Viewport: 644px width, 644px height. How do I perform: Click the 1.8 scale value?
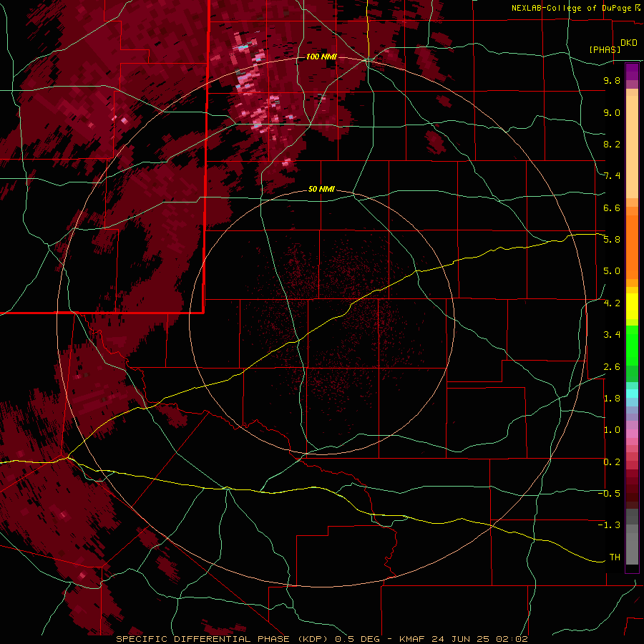(x=612, y=399)
